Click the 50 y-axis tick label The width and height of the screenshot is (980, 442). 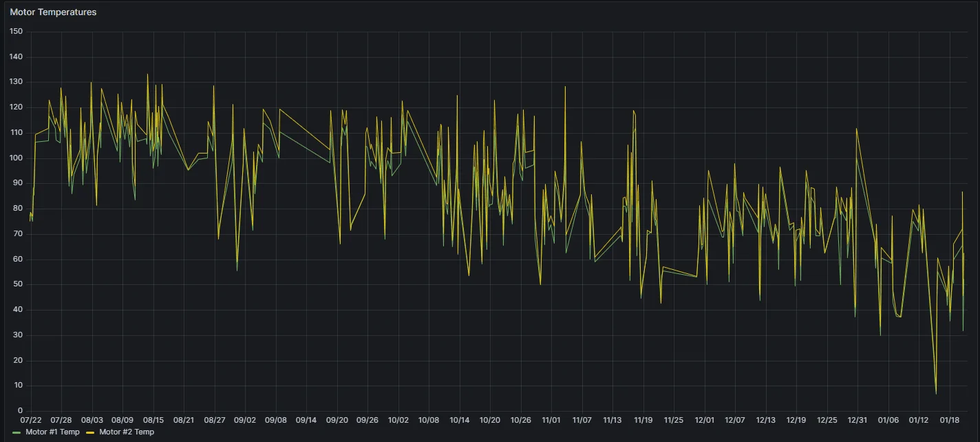point(19,284)
